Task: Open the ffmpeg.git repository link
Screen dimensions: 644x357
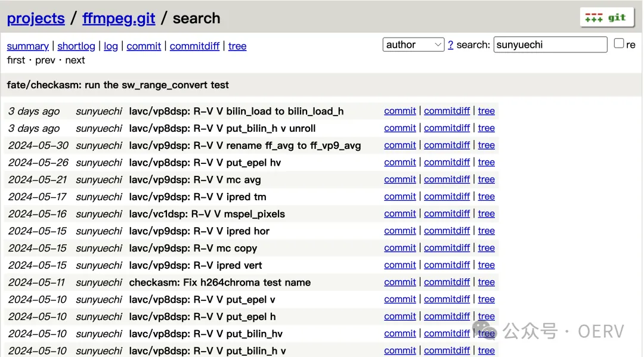Action: [119, 18]
